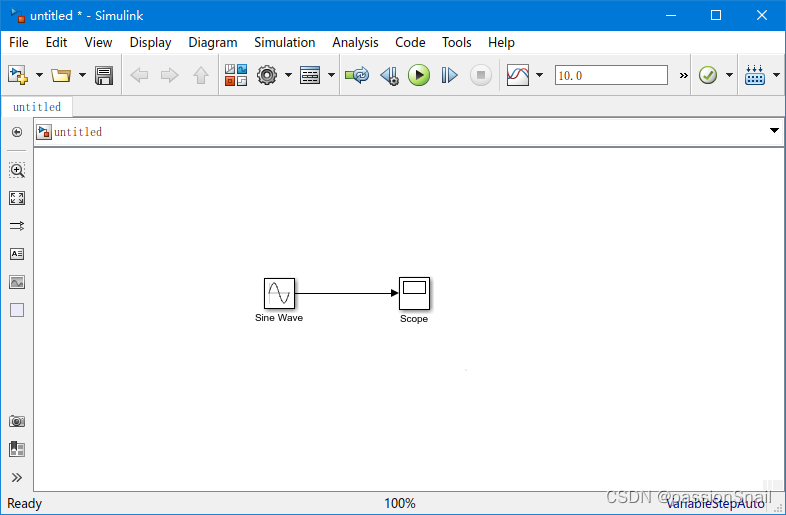Viewport: 786px width, 515px height.
Task: Select the Zoom tool in palette
Action: tap(17, 170)
